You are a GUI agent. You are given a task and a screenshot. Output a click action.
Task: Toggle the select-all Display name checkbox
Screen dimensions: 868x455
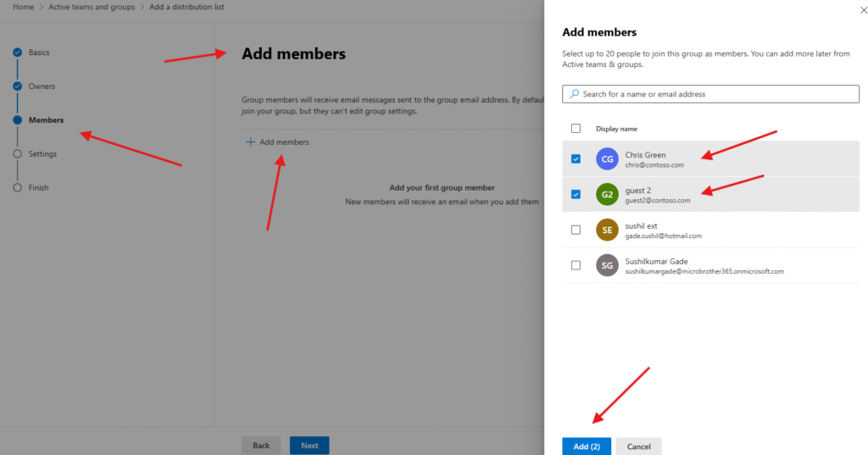click(576, 129)
